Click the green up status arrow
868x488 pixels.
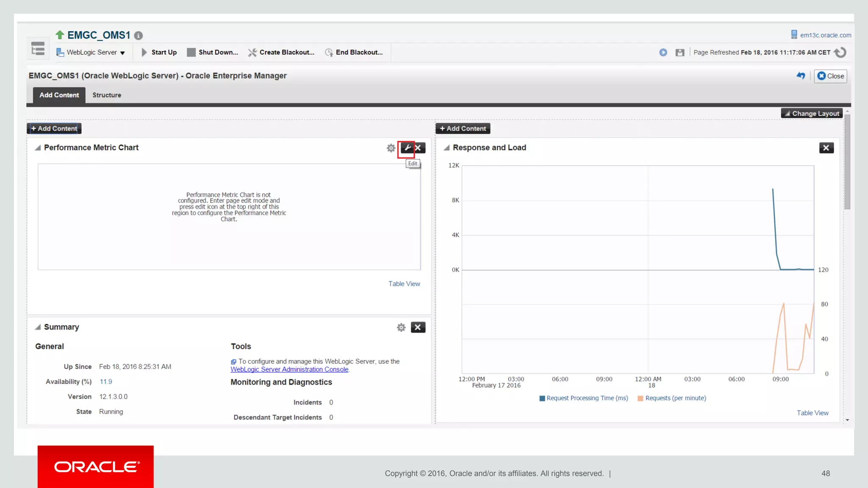[60, 35]
